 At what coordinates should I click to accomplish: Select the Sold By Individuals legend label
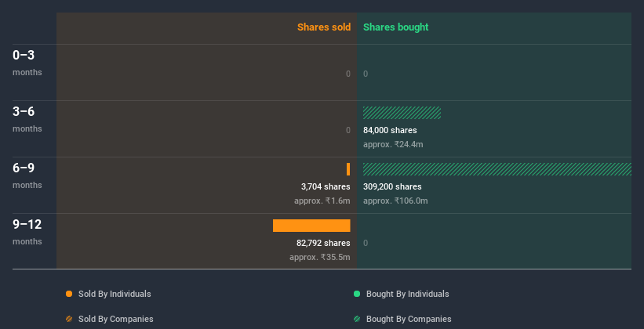click(x=115, y=294)
